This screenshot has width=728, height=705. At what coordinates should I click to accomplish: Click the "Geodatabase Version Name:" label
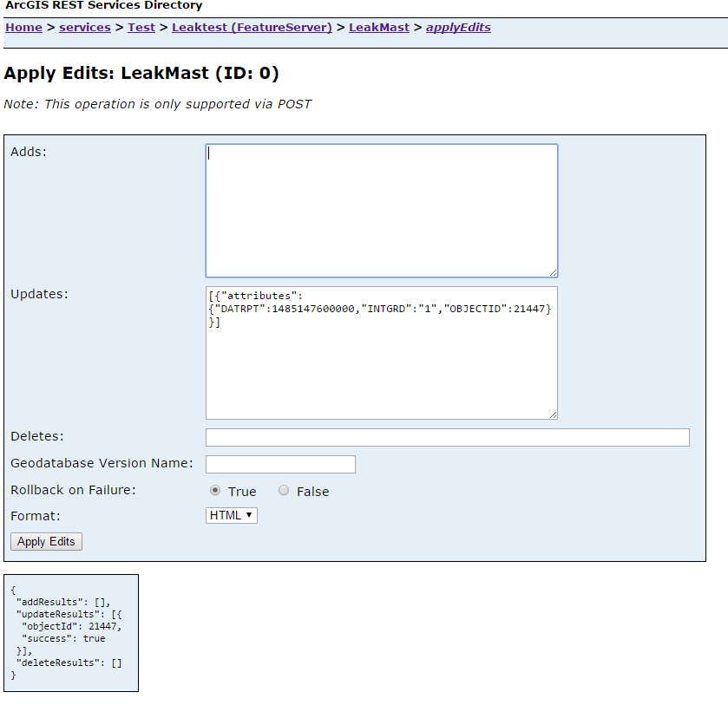point(102,463)
